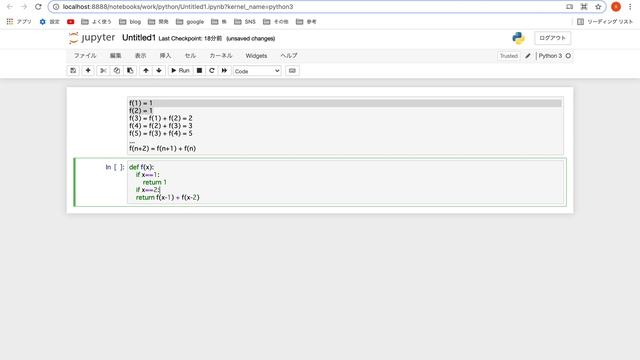640x360 pixels.
Task: Click the ログアウト button
Action: point(552,38)
